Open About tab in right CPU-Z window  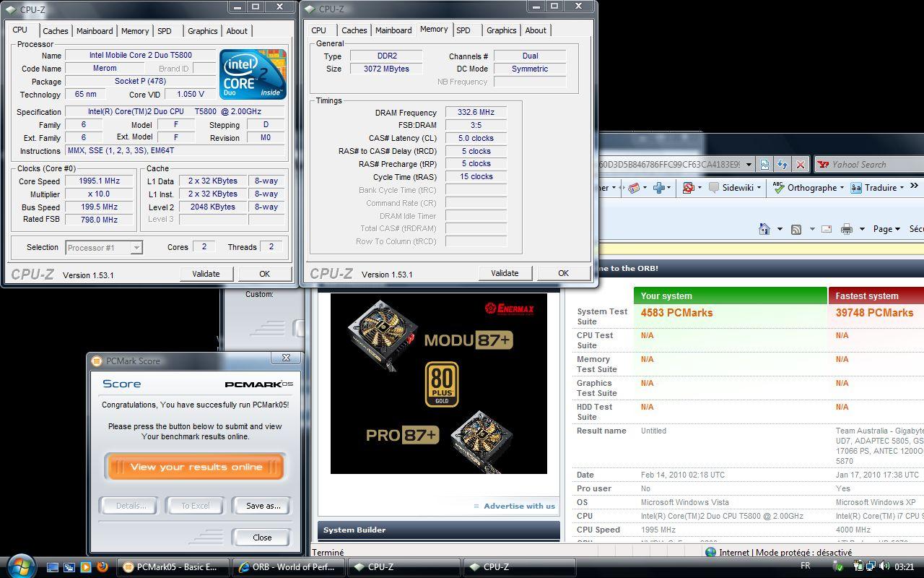(536, 30)
